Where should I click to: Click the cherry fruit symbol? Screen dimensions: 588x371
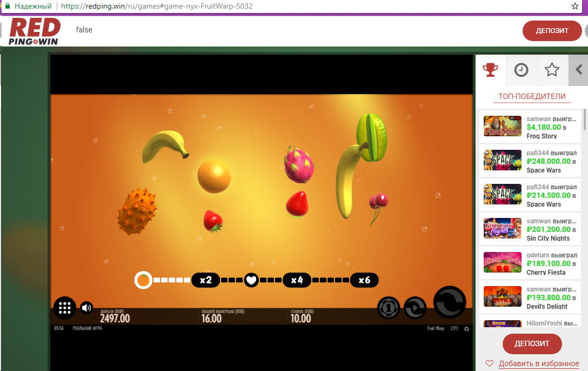click(378, 208)
